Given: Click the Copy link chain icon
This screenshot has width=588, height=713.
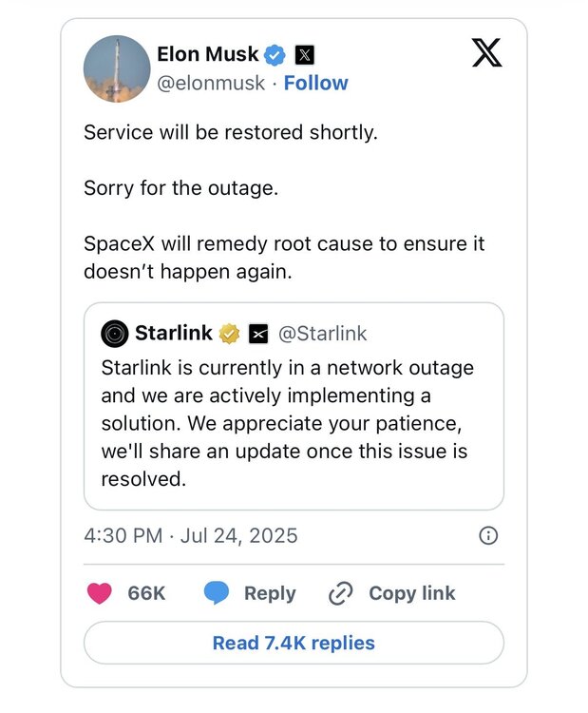Looking at the screenshot, I should pos(340,593).
